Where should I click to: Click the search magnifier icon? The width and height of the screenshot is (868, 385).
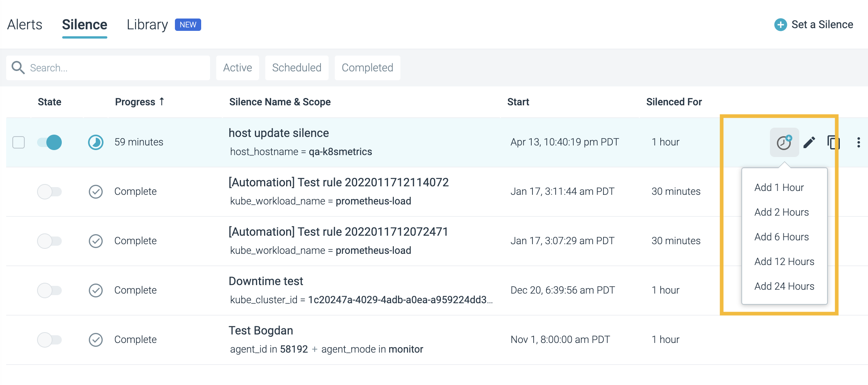tap(18, 68)
